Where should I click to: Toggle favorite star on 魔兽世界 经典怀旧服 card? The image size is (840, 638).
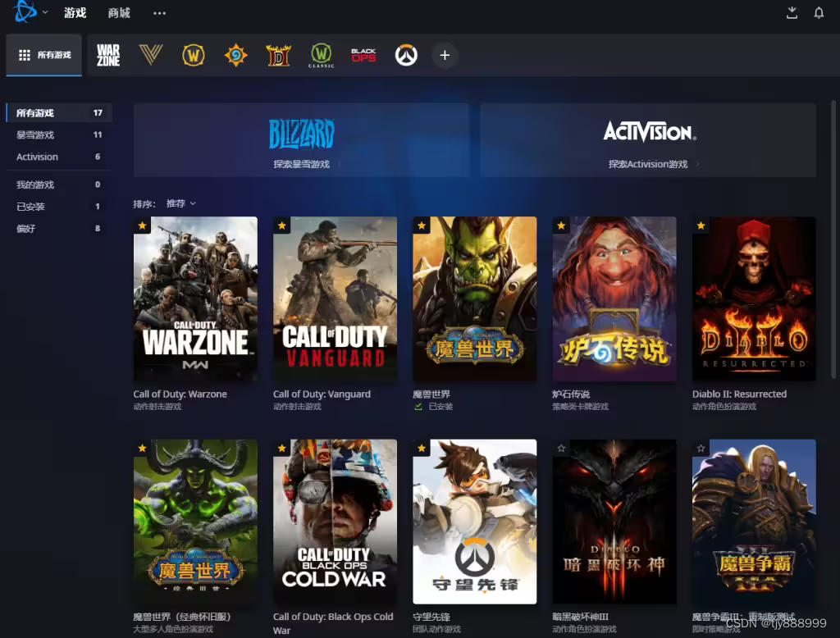pyautogui.click(x=143, y=449)
